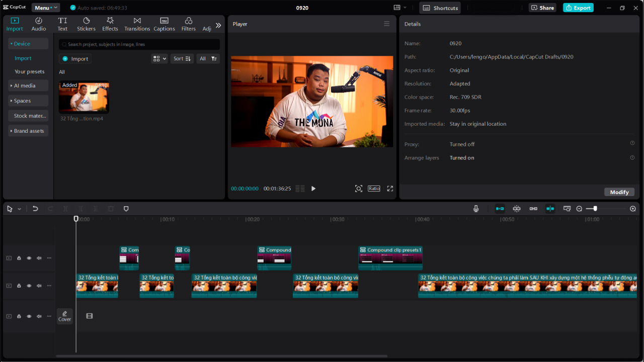Lock the '32 Tổng kết' video track
The image size is (644, 362).
coord(19,286)
